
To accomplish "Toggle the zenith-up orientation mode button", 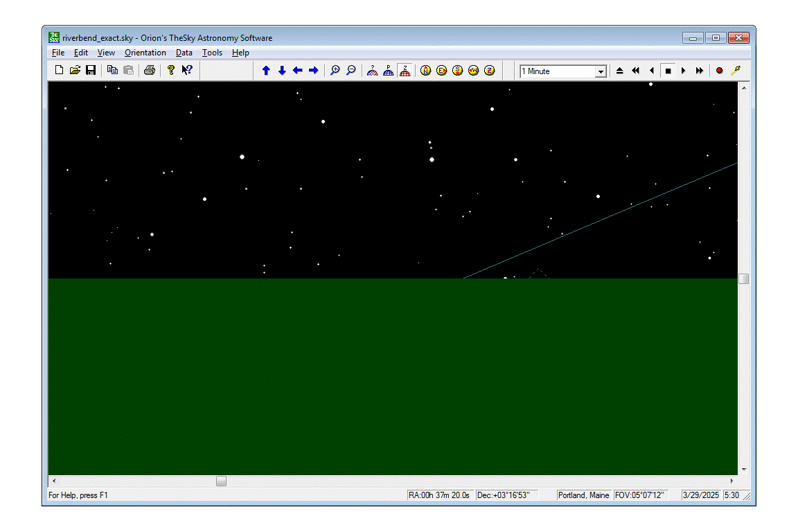I will 405,71.
